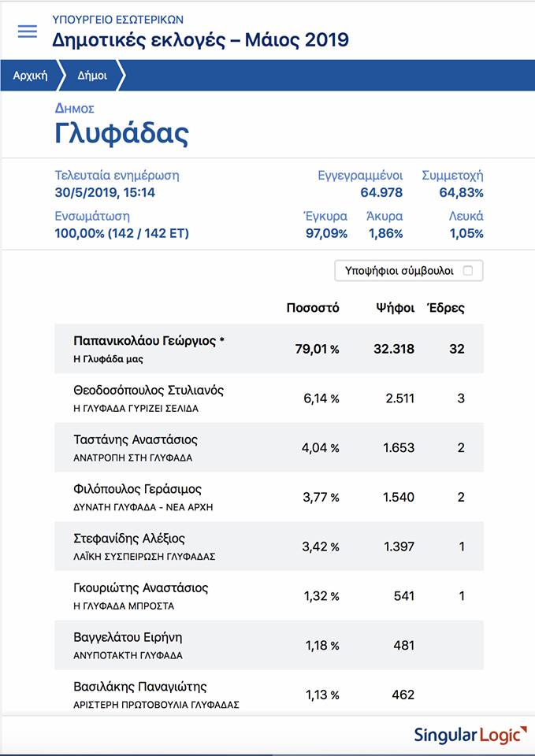Select candidate Θεοδοσόπουλος Στυλιανός
This screenshot has width=535, height=756.
pos(148,391)
